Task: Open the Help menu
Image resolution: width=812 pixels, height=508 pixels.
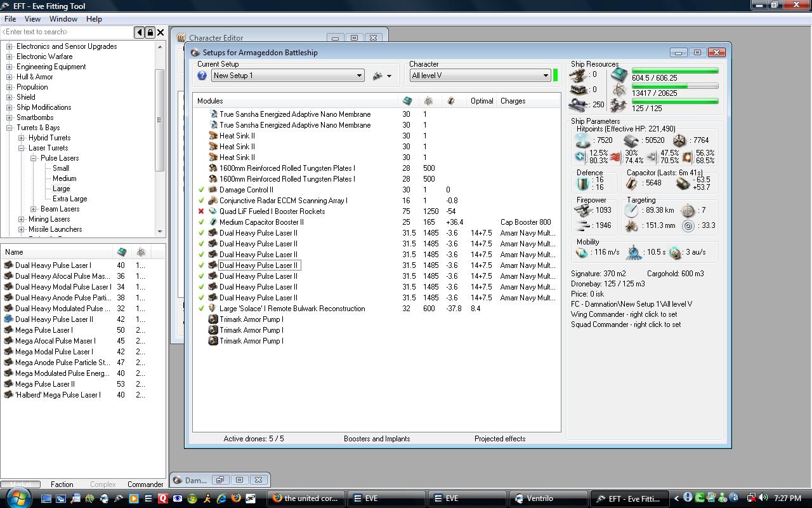Action: pos(94,19)
